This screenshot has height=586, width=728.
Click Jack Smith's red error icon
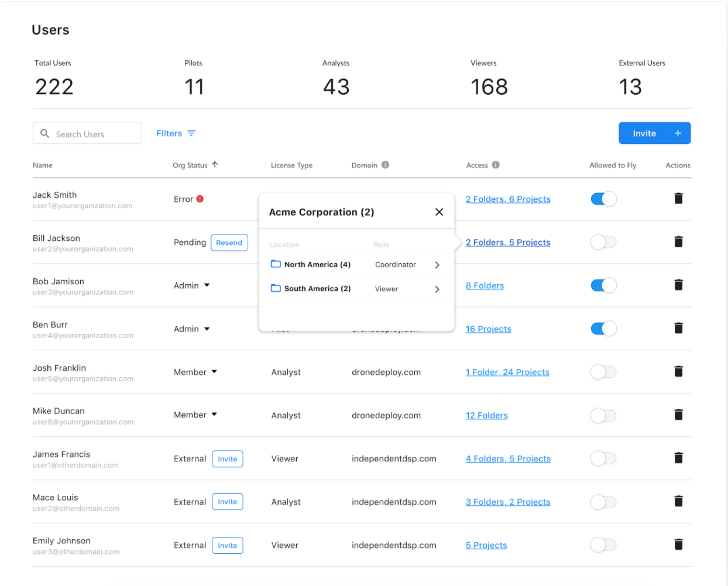pyautogui.click(x=200, y=199)
